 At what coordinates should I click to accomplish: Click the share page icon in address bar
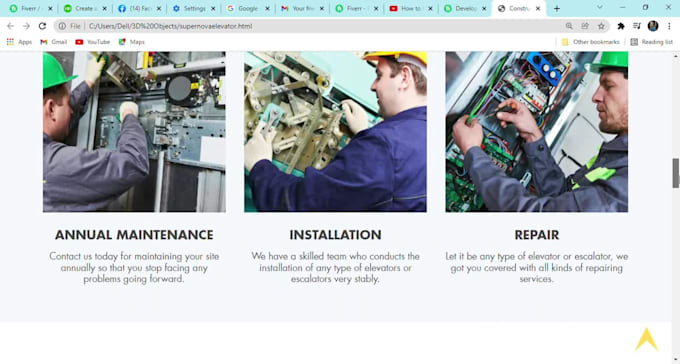pyautogui.click(x=585, y=26)
